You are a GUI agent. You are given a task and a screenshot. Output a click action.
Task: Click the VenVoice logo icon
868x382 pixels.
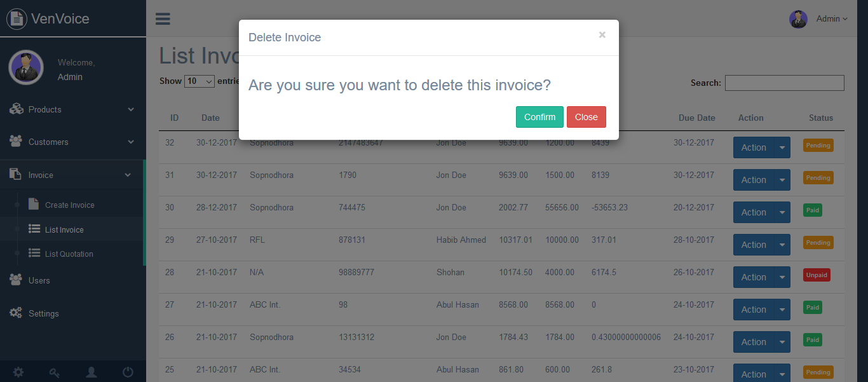[17, 18]
